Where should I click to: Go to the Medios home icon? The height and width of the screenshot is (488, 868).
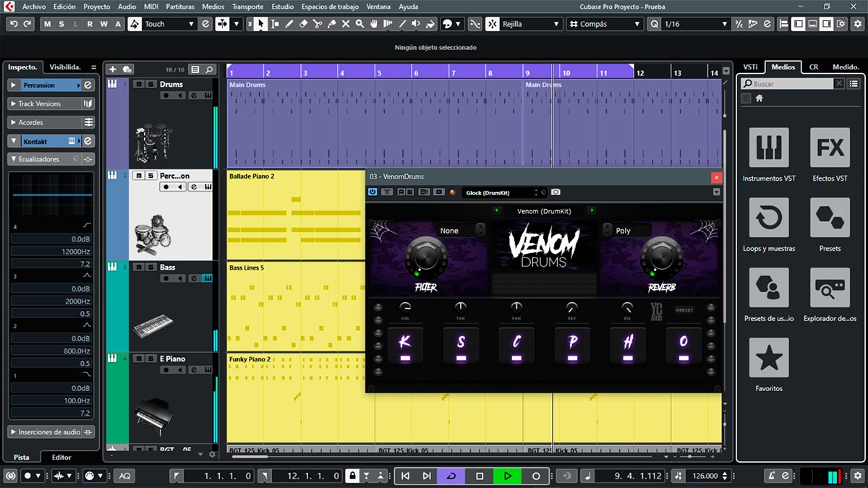pos(759,98)
